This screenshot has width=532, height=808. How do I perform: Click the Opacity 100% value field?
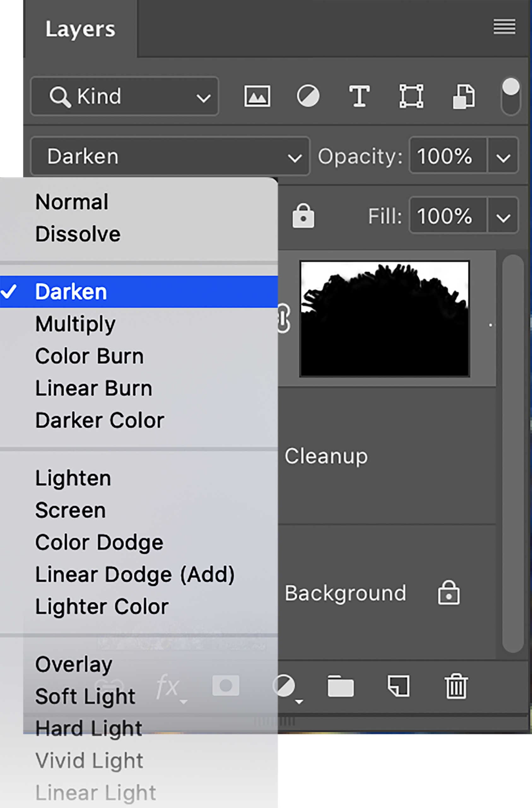(447, 157)
